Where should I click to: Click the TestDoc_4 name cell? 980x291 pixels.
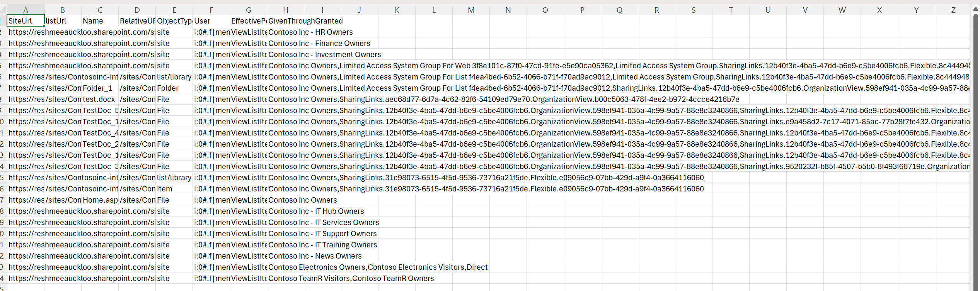coord(100,133)
